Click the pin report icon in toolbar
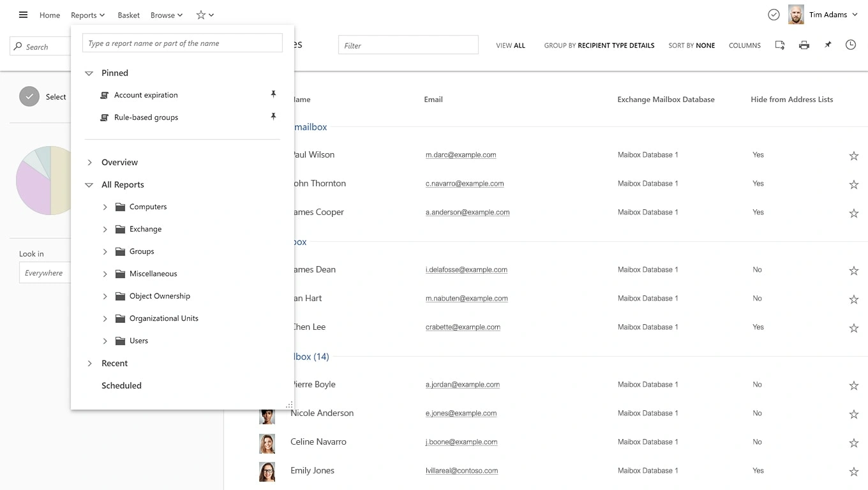The width and height of the screenshot is (868, 490). point(828,45)
